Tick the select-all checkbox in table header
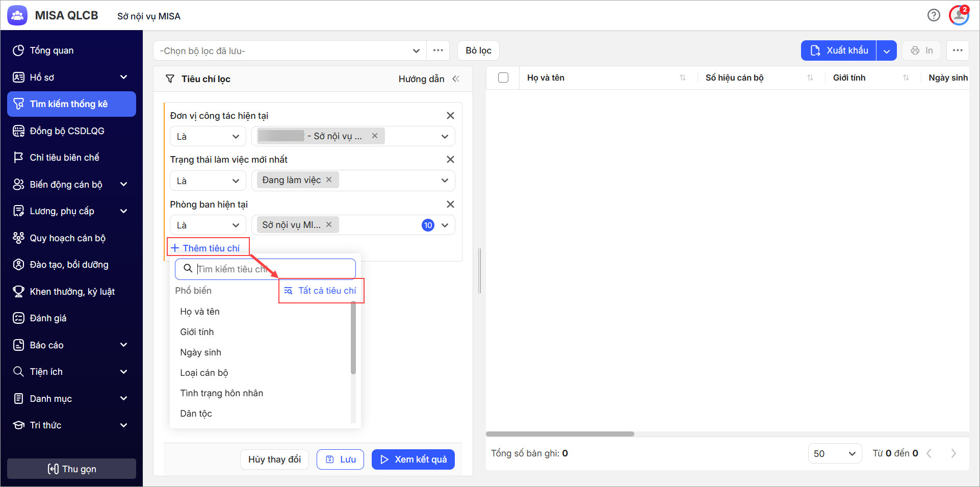This screenshot has width=980, height=487. coord(503,78)
